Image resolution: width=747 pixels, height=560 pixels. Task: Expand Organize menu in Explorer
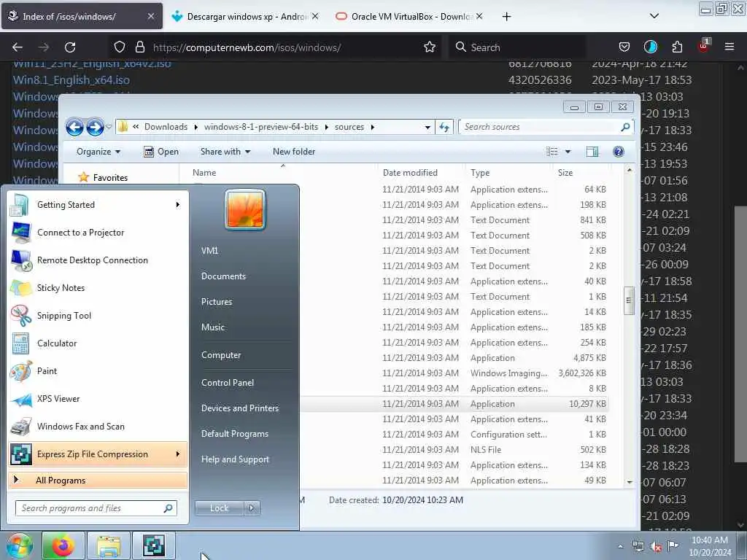click(x=98, y=152)
